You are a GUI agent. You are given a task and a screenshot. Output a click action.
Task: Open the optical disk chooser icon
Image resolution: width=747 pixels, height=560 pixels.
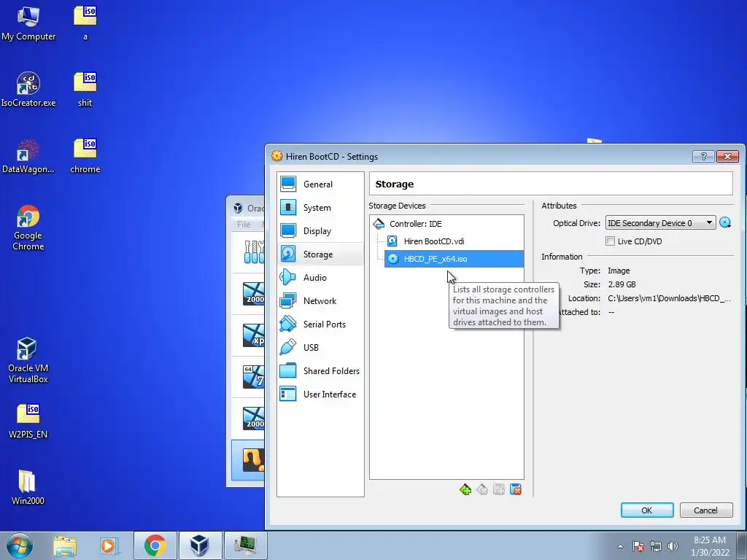[x=725, y=223]
